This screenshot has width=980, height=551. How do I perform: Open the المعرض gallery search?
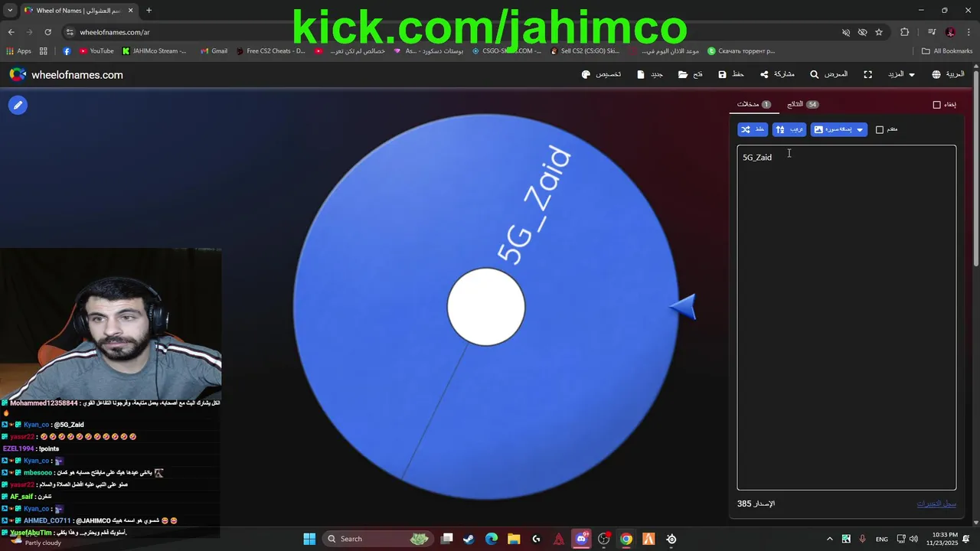pyautogui.click(x=829, y=74)
